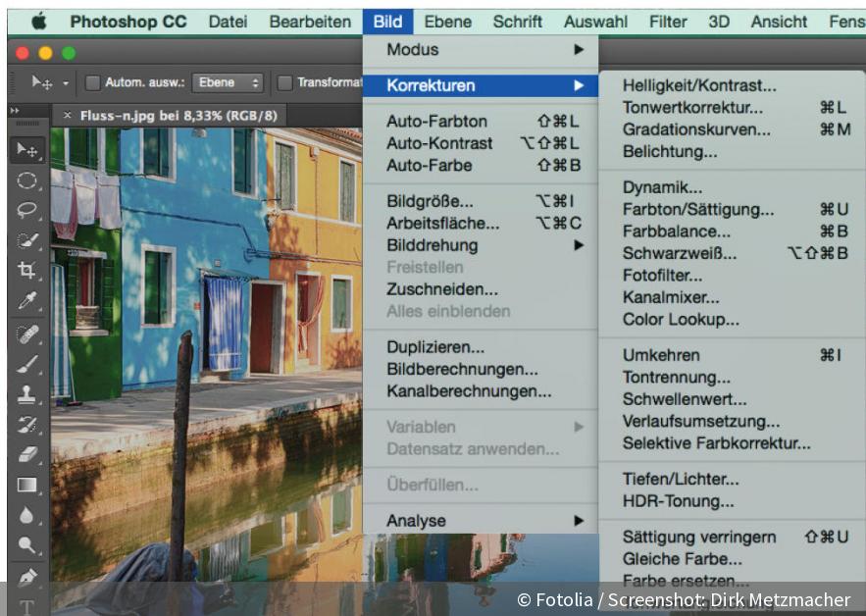
Task: Choose Umkehren command
Action: [x=733, y=355]
